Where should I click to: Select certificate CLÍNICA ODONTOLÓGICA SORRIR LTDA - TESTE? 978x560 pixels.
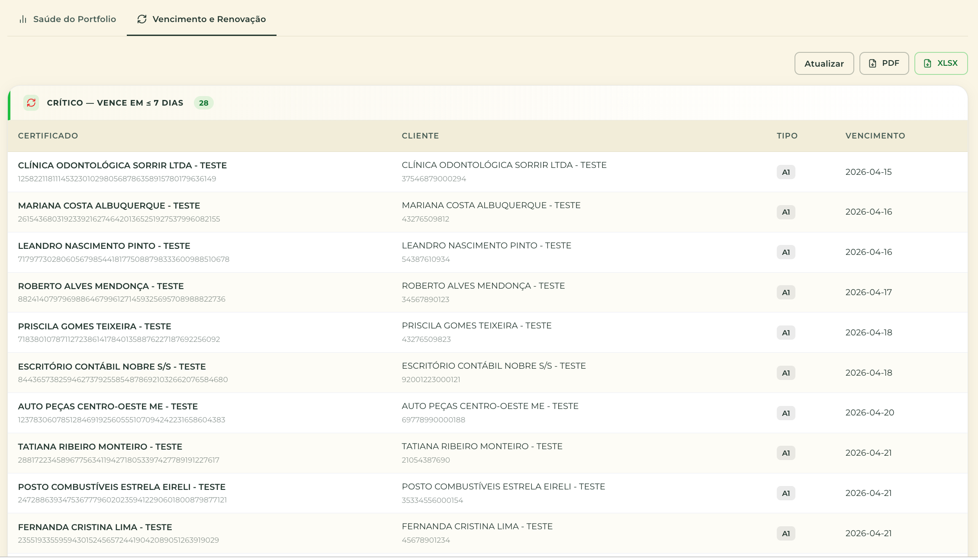pyautogui.click(x=122, y=165)
